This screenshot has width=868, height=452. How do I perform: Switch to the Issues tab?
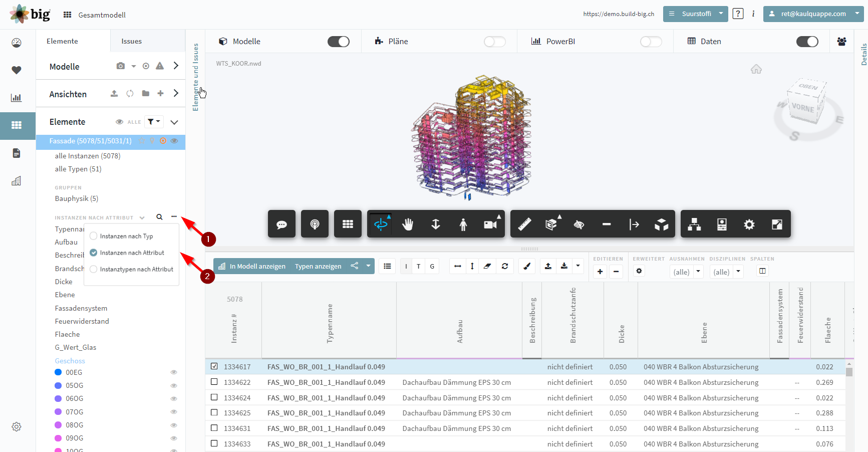click(132, 41)
